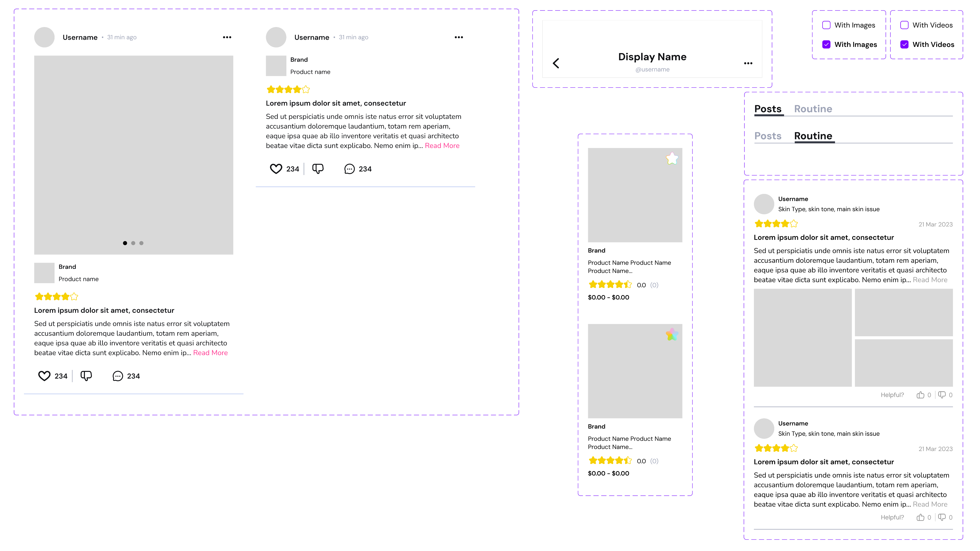Open the large left photo in the first review
The image size is (980, 551).
click(x=803, y=338)
